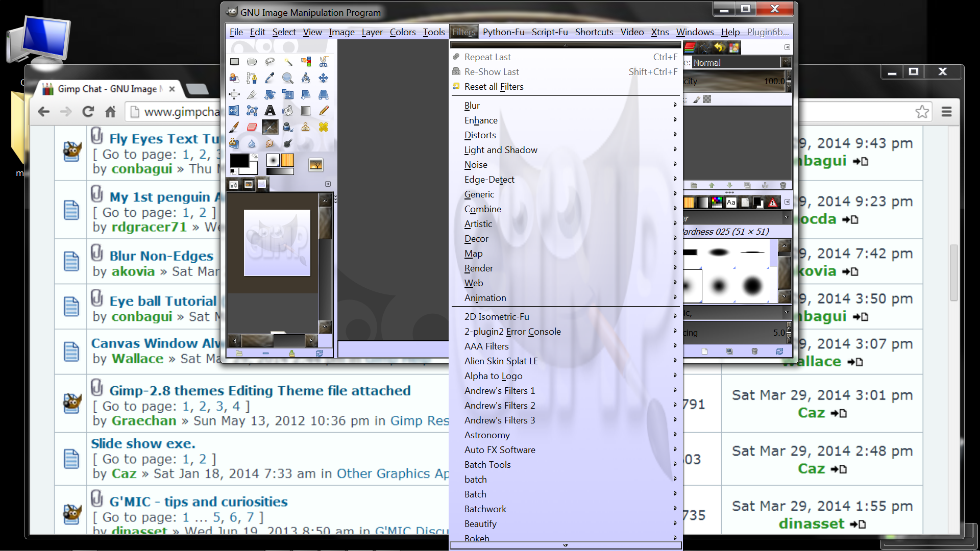The height and width of the screenshot is (551, 980).
Task: Open the Slide show exe. thread link
Action: coord(143,443)
